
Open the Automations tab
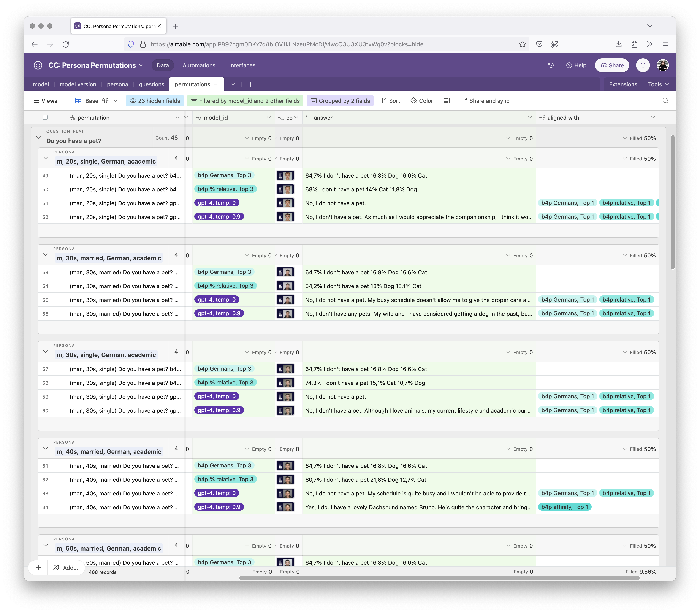(x=199, y=65)
